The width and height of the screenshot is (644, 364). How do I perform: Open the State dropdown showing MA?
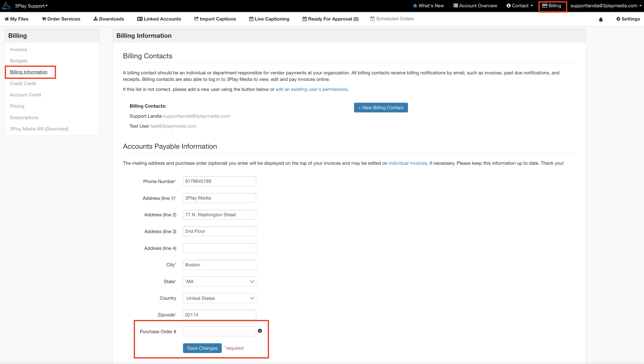tap(219, 282)
